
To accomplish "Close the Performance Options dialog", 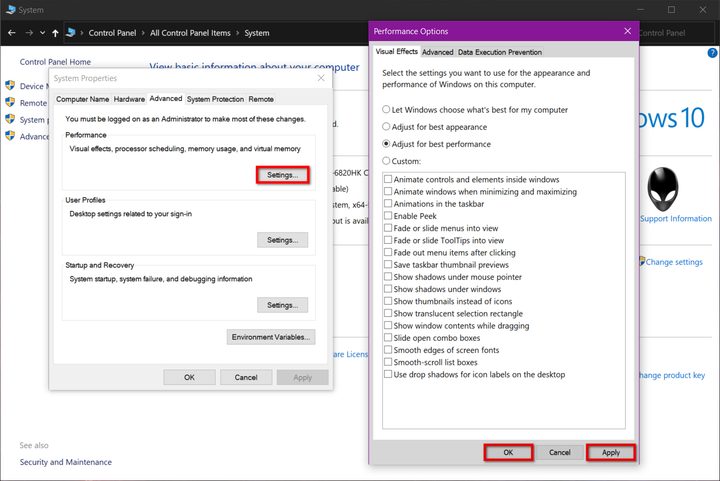I will click(x=628, y=31).
